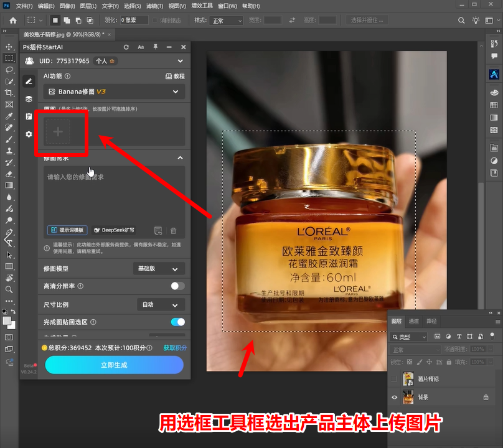The width and height of the screenshot is (503, 448).
Task: Open 教程 tutorial link
Action: 175,77
